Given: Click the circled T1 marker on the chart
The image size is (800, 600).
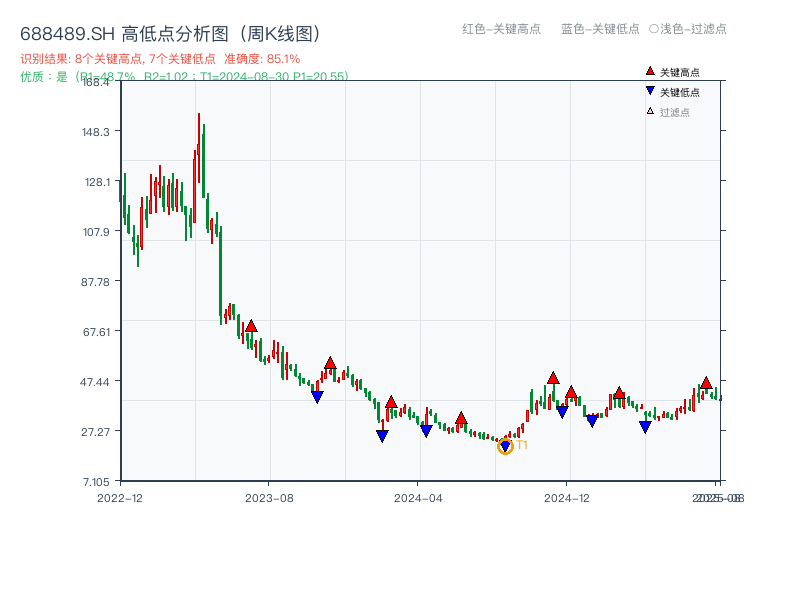Looking at the screenshot, I should click(x=506, y=447).
